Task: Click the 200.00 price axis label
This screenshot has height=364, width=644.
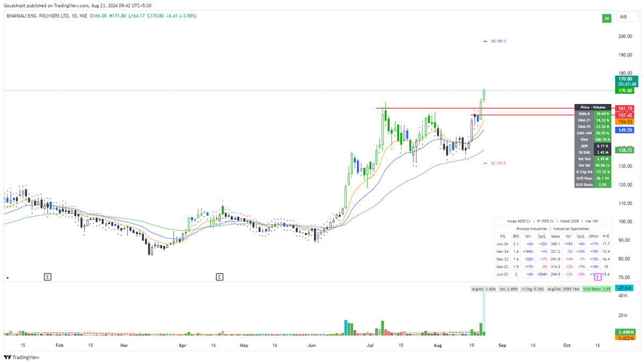Action: point(625,36)
